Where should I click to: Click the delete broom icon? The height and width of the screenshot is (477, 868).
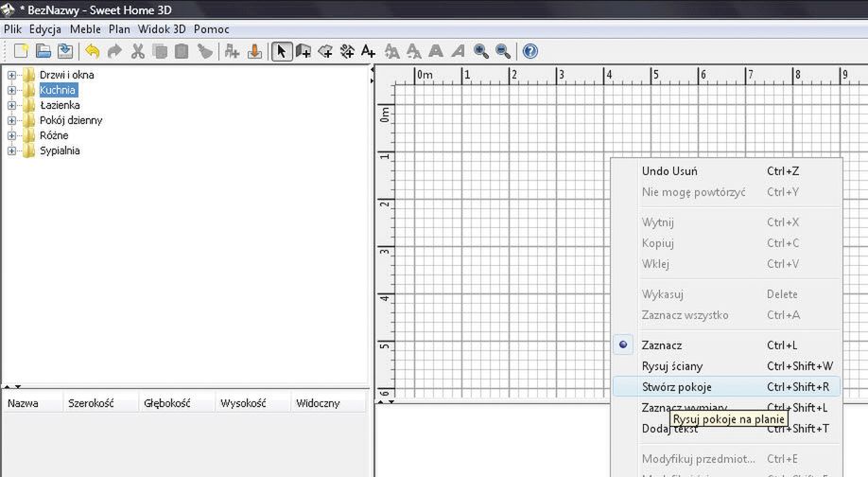205,51
